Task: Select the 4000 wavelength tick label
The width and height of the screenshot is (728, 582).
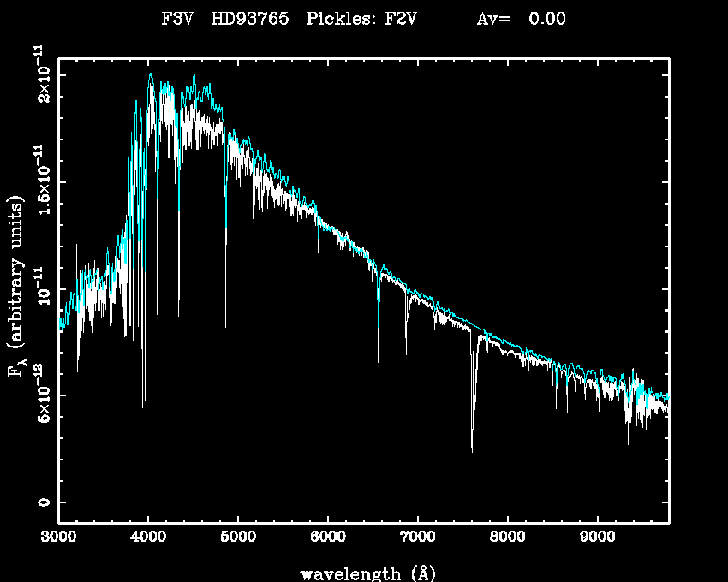Action: pyautogui.click(x=148, y=537)
